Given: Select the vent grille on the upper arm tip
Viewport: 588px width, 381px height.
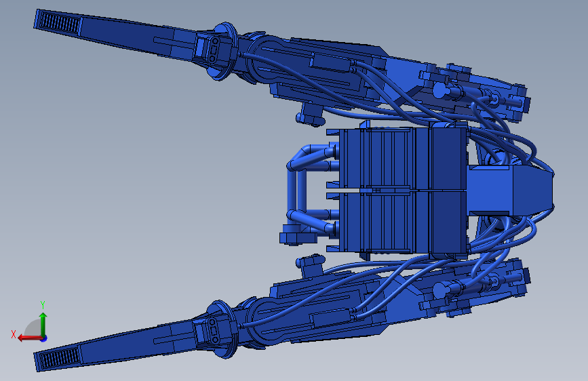Looking at the screenshot, I should tap(60, 23).
